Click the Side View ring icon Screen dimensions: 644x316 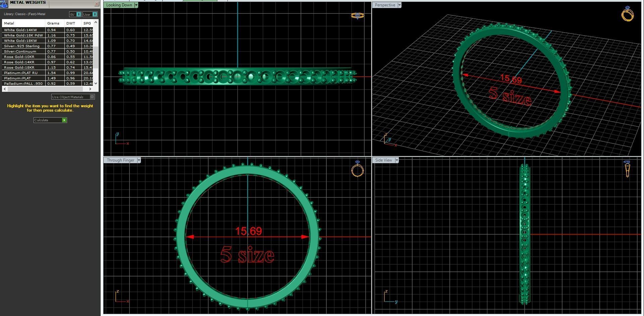click(x=627, y=169)
